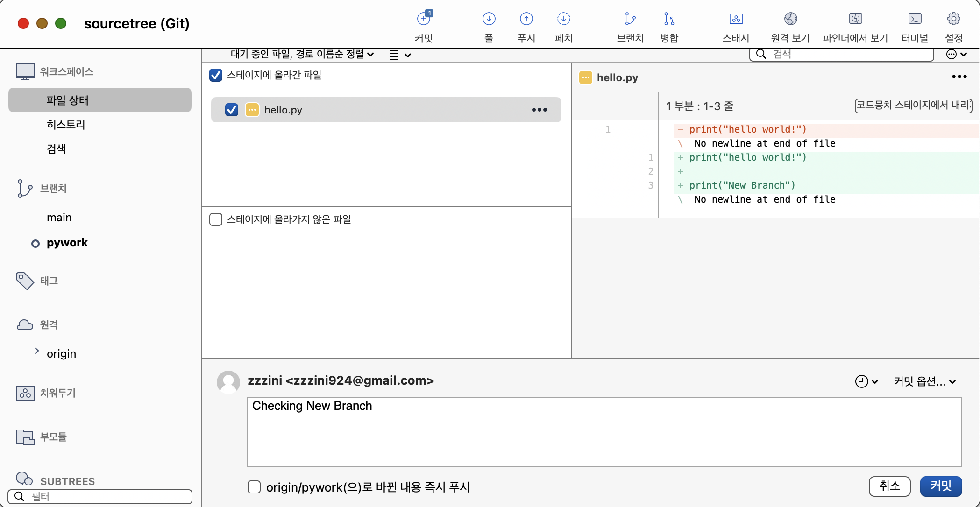Toggle the unstaged files (스테이지에 올라가지 않은 파일) checkbox

click(x=216, y=219)
